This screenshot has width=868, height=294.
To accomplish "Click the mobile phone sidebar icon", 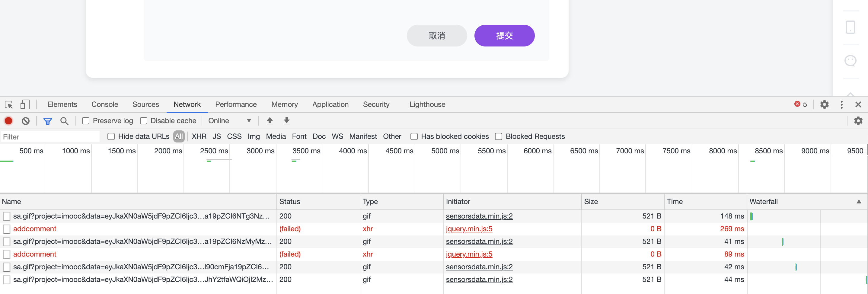I will (850, 27).
